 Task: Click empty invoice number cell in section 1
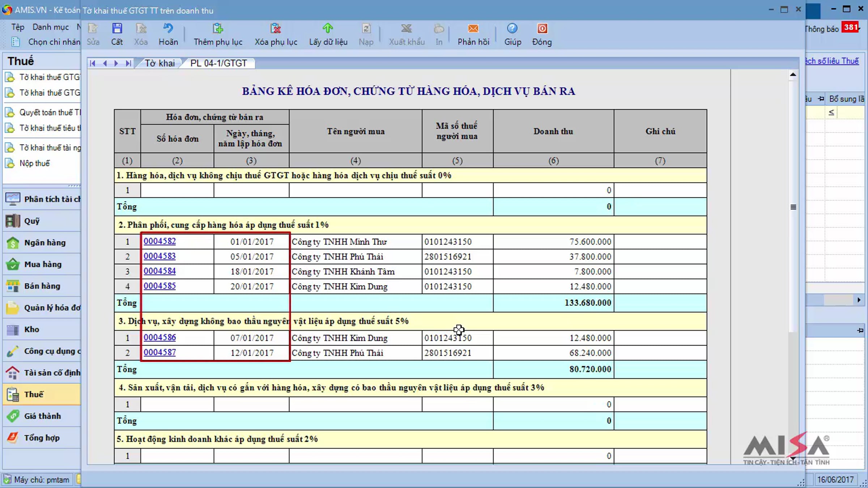click(x=177, y=190)
